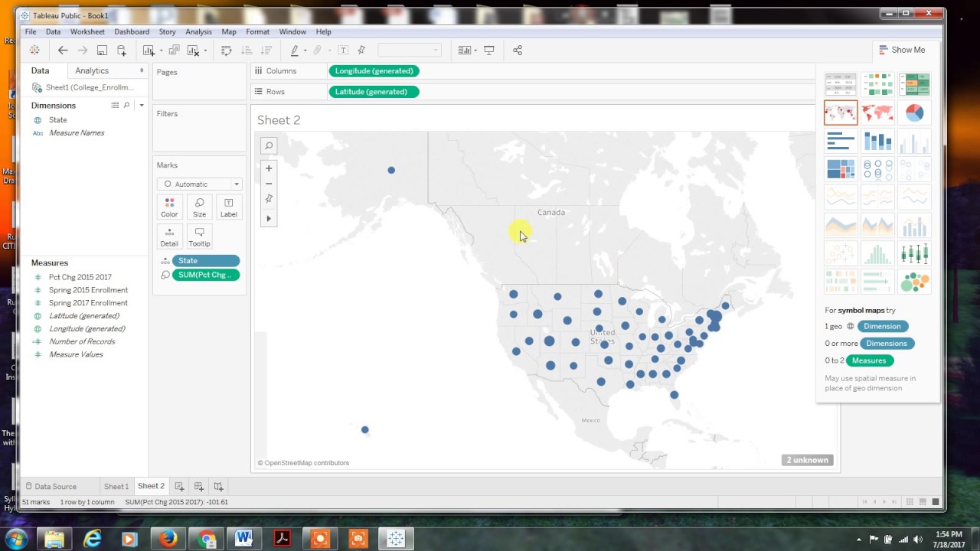Open the map search magnifier control
This screenshot has height=551, width=980.
click(x=269, y=145)
